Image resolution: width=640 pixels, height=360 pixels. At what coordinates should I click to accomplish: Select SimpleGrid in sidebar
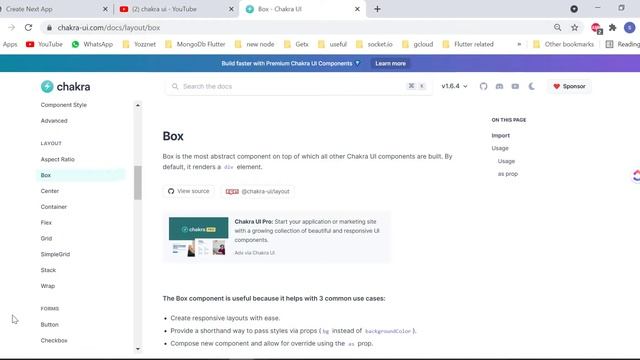(x=55, y=254)
